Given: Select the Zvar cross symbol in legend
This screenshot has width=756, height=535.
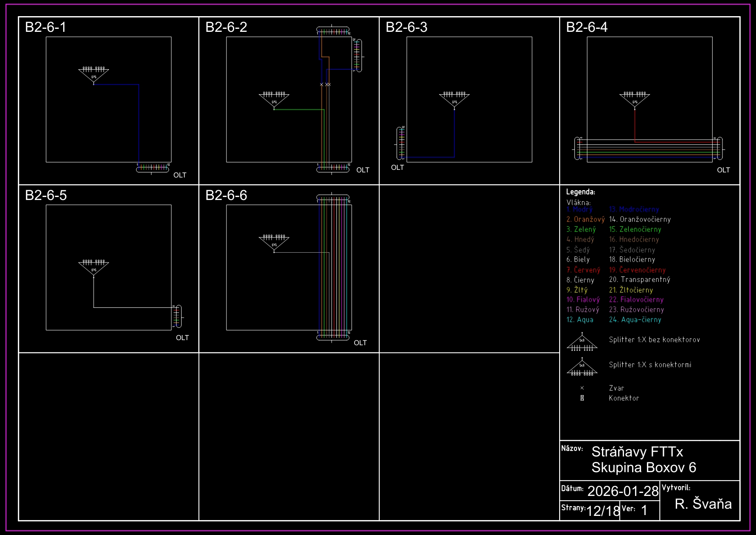Looking at the screenshot, I should (582, 388).
